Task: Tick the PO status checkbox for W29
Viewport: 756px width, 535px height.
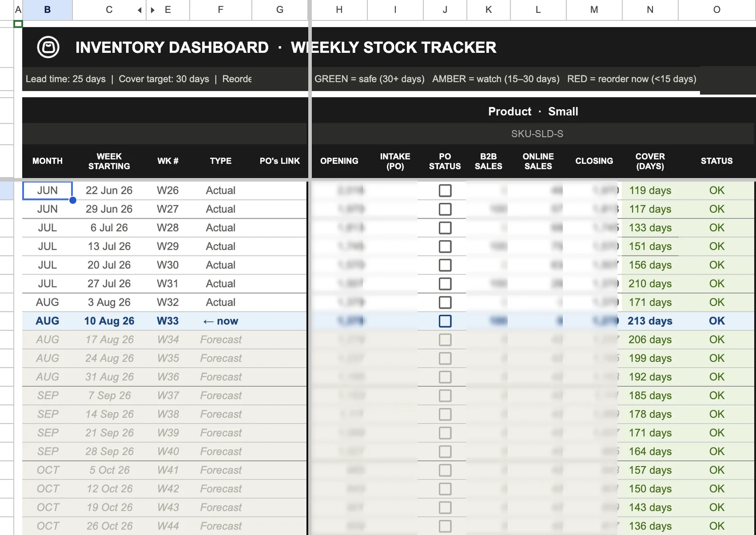Action: pos(445,247)
